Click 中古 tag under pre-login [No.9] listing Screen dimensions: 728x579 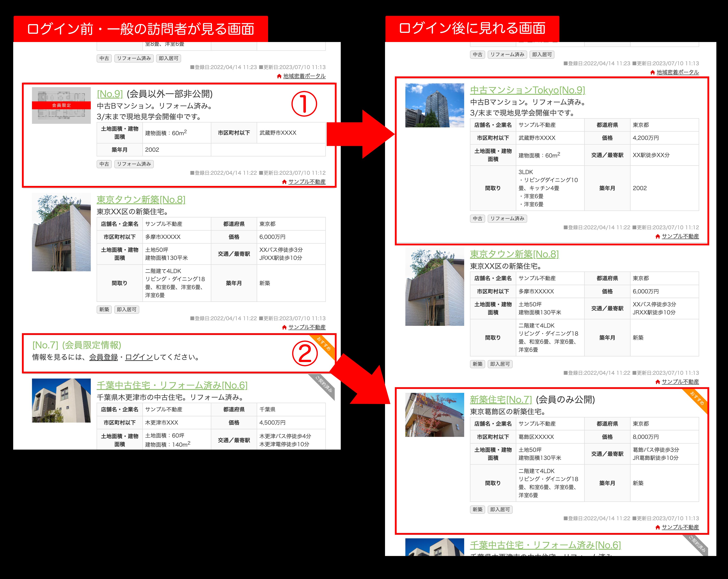pyautogui.click(x=104, y=164)
